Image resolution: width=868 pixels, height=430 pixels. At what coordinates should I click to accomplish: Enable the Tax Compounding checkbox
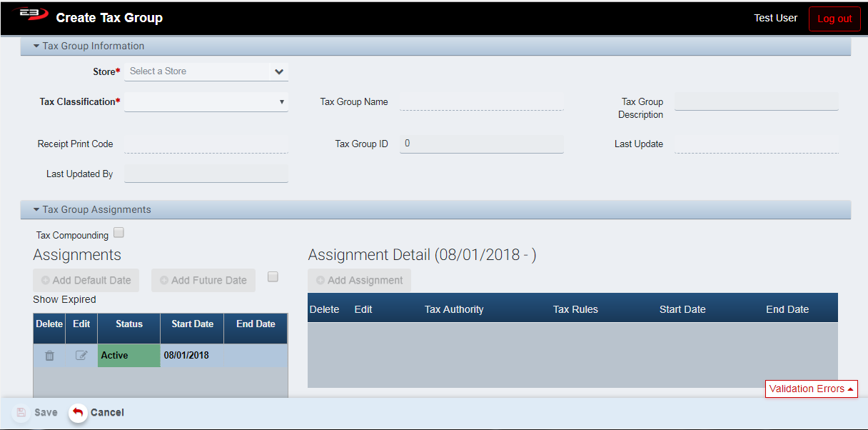click(x=118, y=232)
